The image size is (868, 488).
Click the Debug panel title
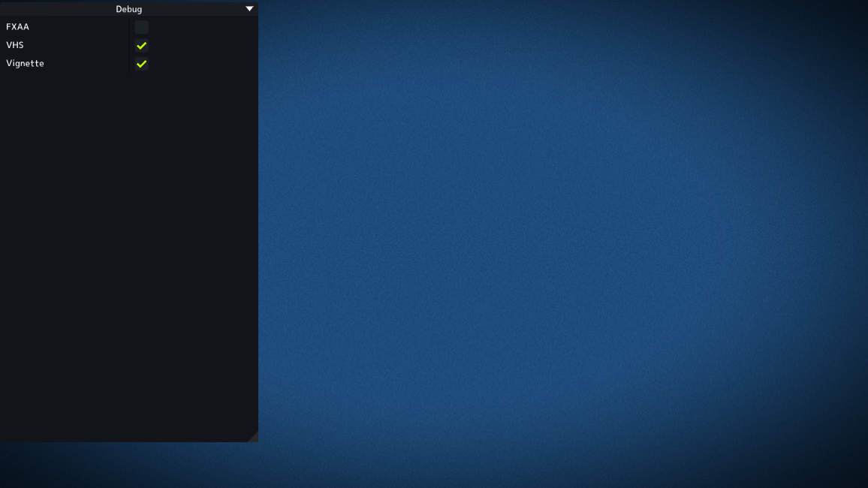click(x=129, y=9)
